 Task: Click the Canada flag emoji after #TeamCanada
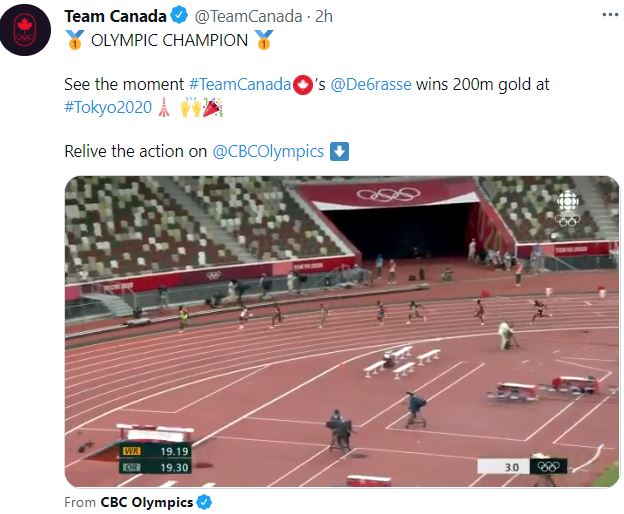(x=302, y=86)
